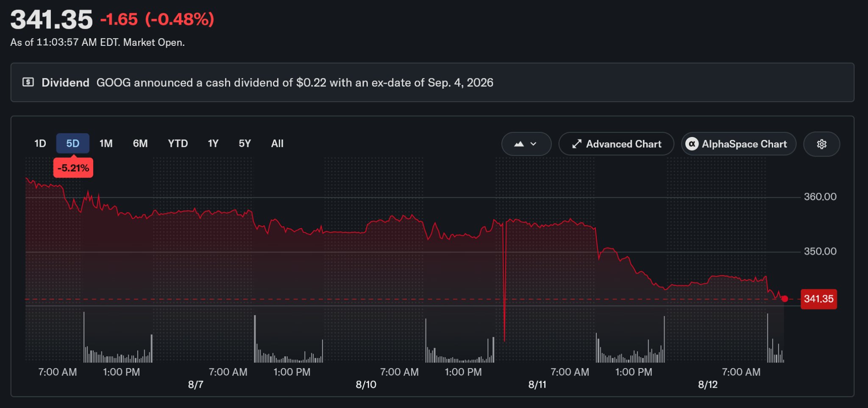Image resolution: width=868 pixels, height=408 pixels.
Task: Select the 1D time range tab
Action: pyautogui.click(x=40, y=143)
